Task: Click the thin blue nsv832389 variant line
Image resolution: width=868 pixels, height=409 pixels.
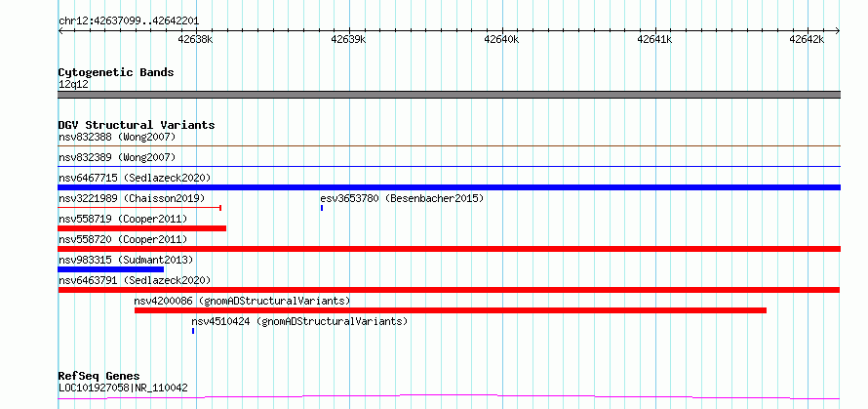Action: 449,166
